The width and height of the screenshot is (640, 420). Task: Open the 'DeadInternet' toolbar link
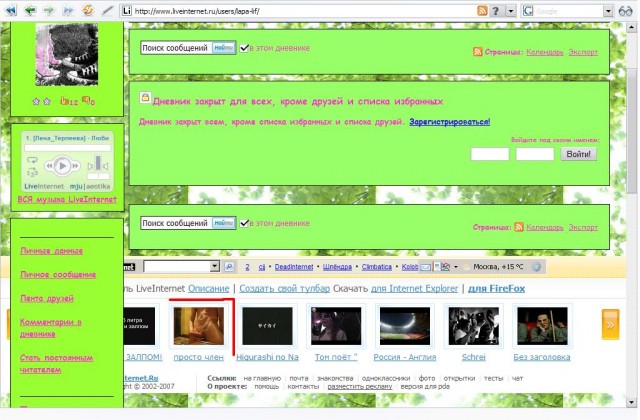click(294, 267)
